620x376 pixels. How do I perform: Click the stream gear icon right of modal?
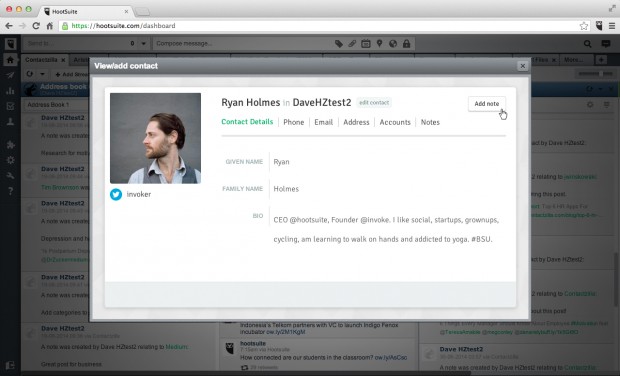click(590, 105)
